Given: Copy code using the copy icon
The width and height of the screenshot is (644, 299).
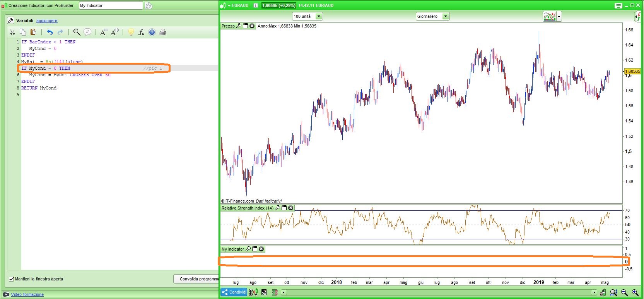Looking at the screenshot, I should (x=23, y=32).
